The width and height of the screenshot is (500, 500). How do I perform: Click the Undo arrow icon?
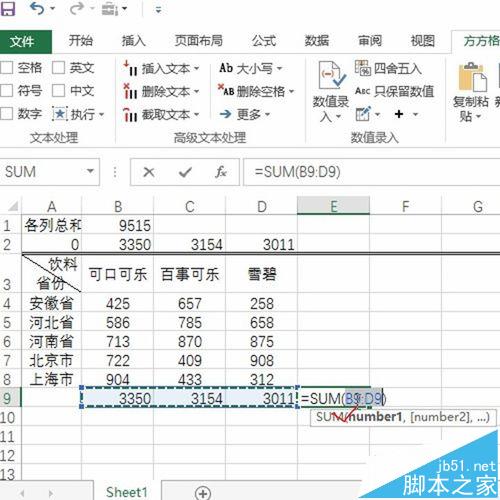[x=37, y=9]
